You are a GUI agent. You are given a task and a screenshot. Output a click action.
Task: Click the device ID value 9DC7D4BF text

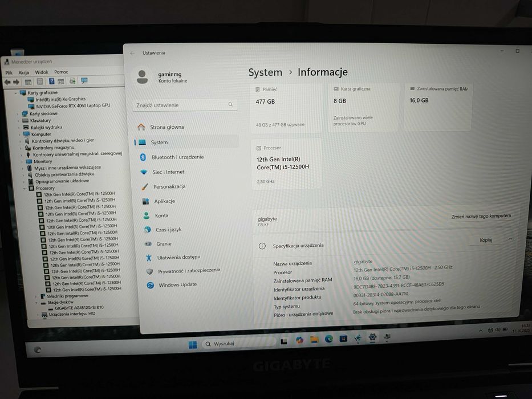[x=399, y=286]
